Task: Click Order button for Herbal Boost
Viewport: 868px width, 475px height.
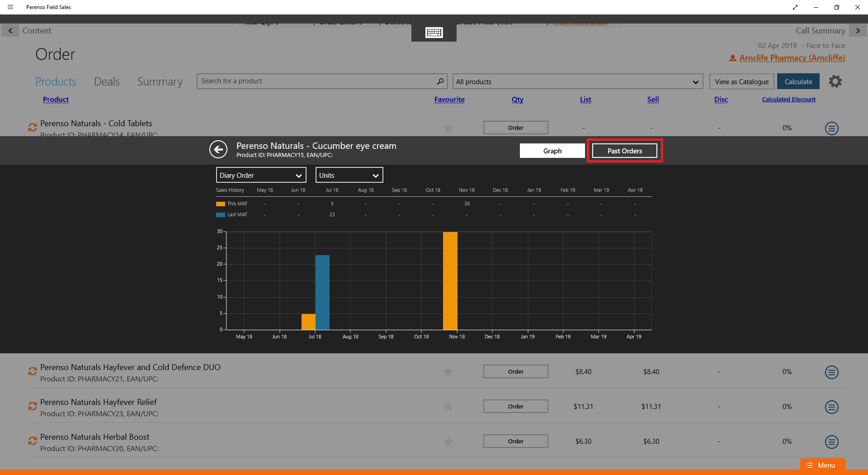Action: click(516, 441)
